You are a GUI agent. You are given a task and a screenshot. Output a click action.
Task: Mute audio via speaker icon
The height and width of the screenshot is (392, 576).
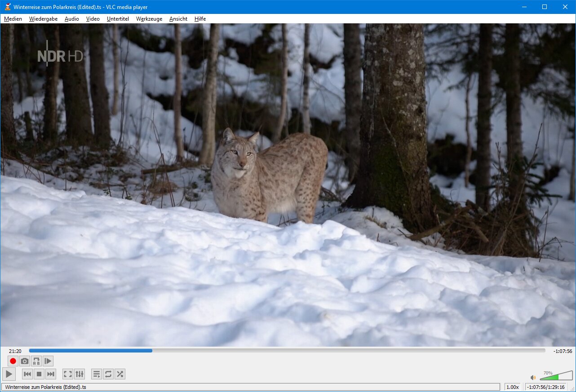tap(533, 378)
